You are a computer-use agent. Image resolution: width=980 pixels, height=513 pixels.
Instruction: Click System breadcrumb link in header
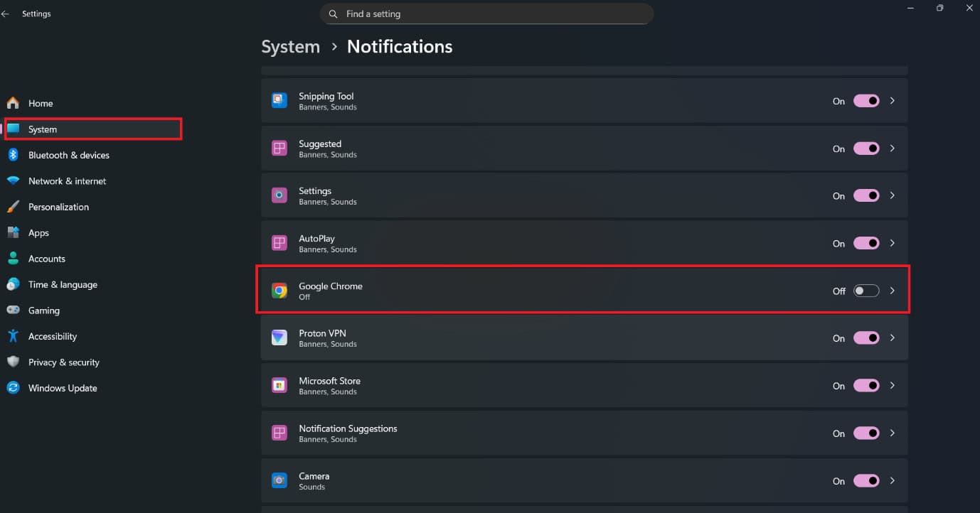click(290, 47)
